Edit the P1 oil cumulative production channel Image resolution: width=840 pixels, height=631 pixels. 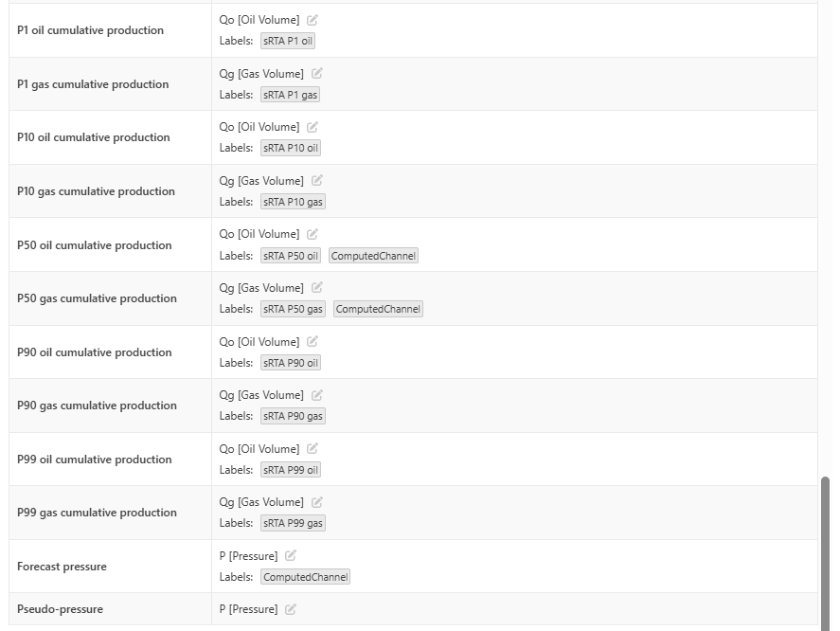click(313, 20)
